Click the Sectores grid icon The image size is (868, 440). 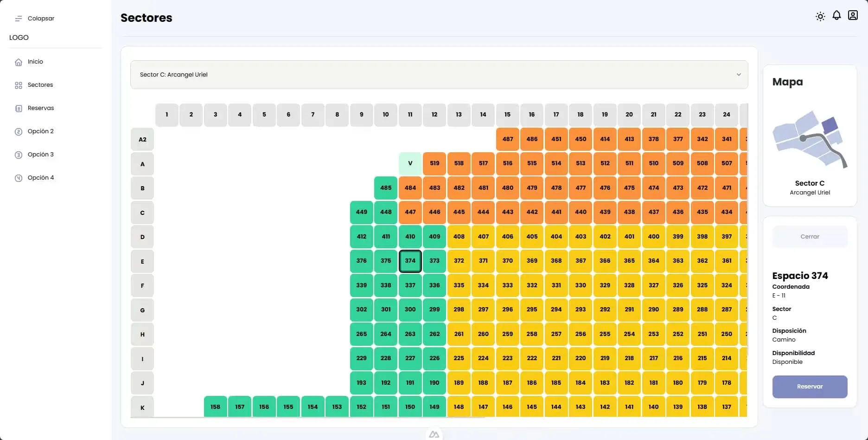pyautogui.click(x=18, y=85)
